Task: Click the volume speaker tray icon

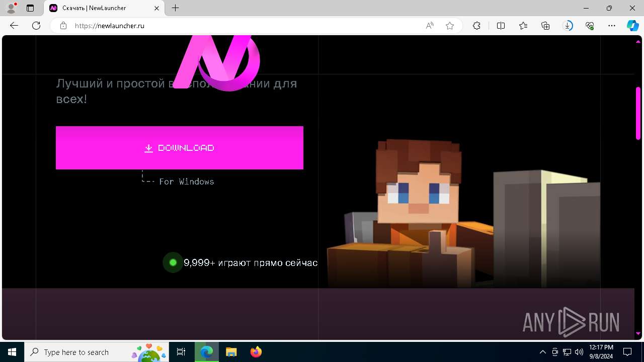Action: coord(579,352)
